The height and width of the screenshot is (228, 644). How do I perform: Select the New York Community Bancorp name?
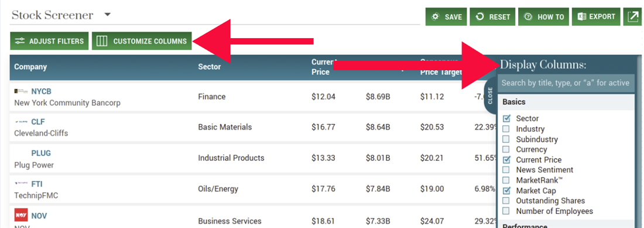(x=67, y=103)
